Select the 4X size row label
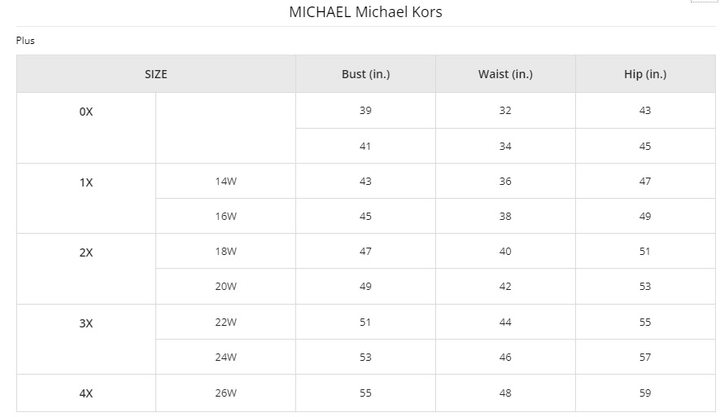This screenshot has height=417, width=720. tap(86, 393)
